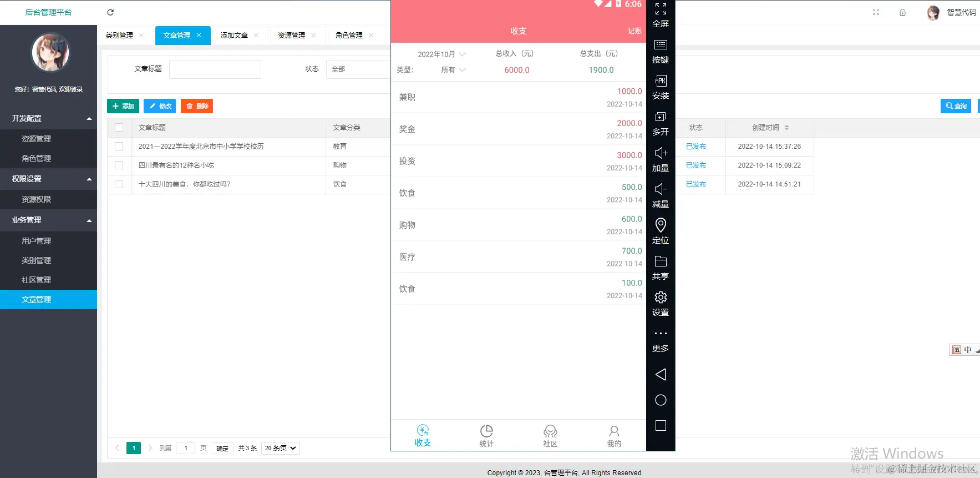Viewport: 980px width, 478px height.
Task: Switch to the 文章管理 tab
Action: click(x=177, y=35)
